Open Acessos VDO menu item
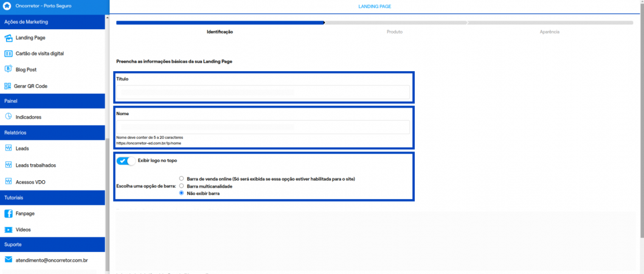Screen dimensions: 644x274 [x=30, y=182]
